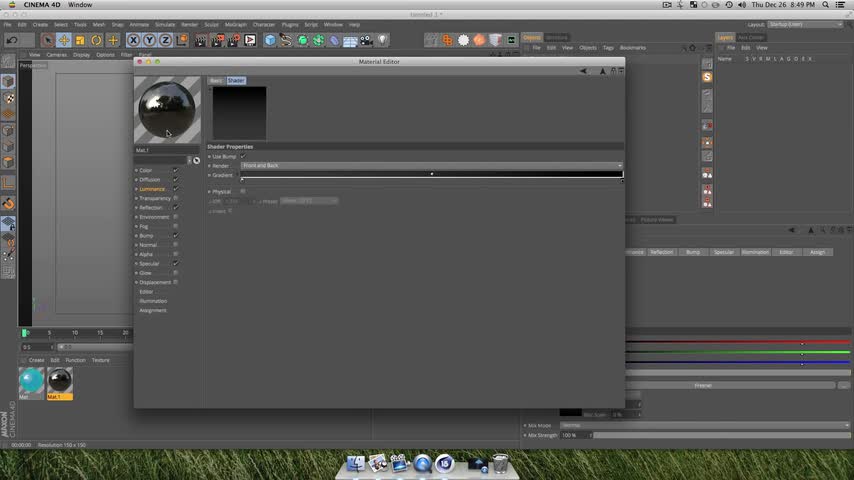This screenshot has width=854, height=480.
Task: Open Edit Render Settings icon
Action: (234, 40)
